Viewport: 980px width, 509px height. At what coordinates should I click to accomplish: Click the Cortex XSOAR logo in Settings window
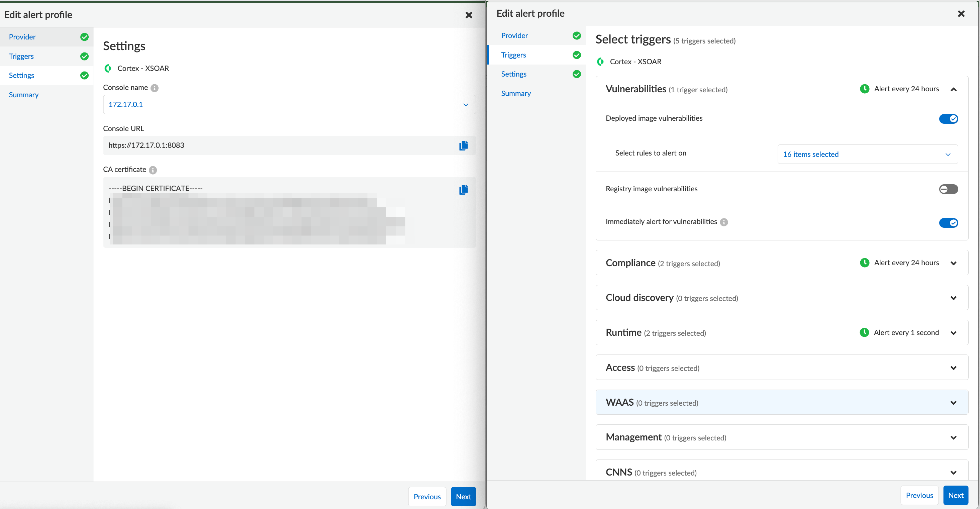coord(108,69)
